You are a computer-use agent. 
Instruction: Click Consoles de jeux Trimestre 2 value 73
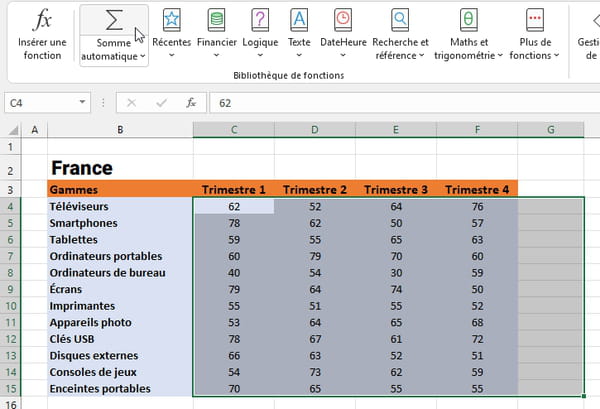click(315, 372)
